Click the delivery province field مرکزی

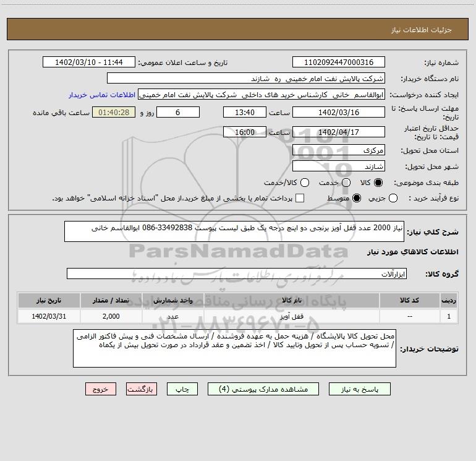pos(339,150)
